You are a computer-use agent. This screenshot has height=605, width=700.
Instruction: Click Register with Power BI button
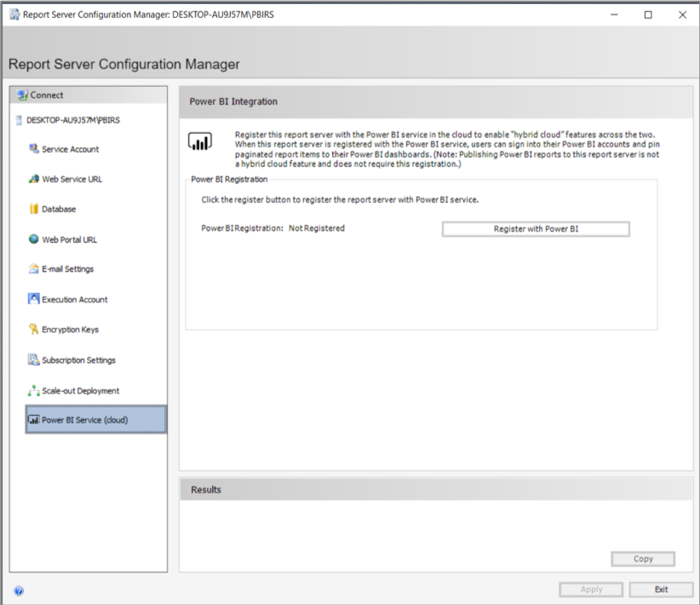[536, 228]
